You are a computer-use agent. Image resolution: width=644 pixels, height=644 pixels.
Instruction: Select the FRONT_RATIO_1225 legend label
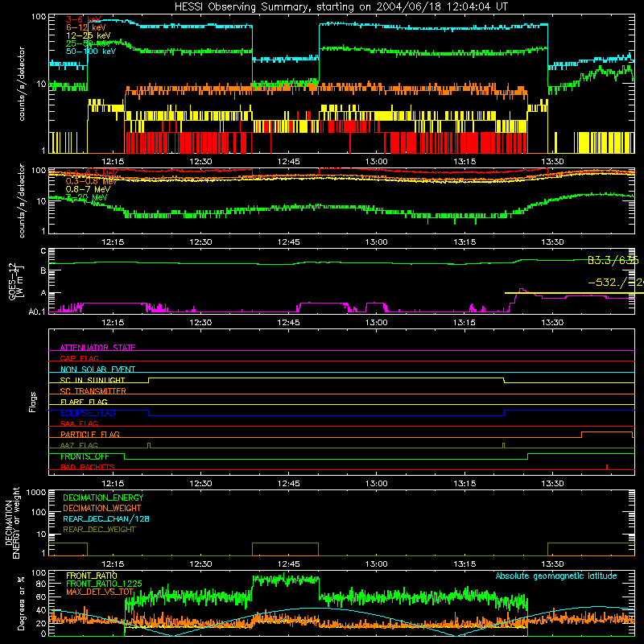tap(105, 584)
